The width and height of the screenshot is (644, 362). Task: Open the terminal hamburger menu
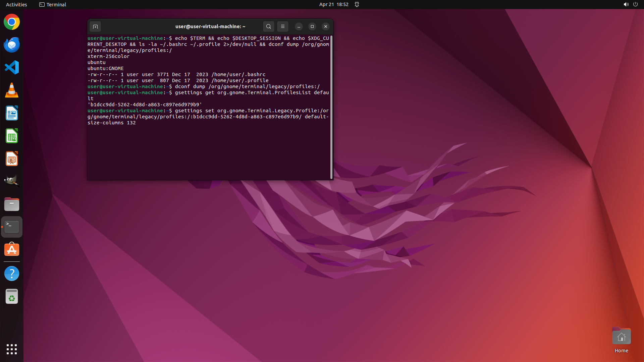tap(282, 26)
